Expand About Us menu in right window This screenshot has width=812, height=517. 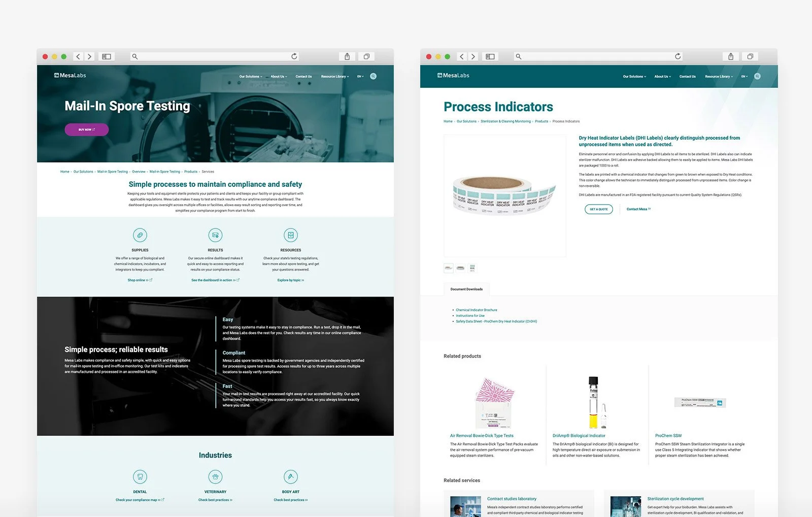[x=662, y=77]
